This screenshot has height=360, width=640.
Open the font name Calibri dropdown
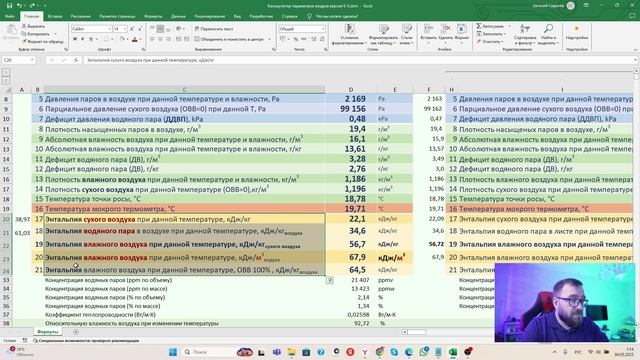tap(109, 29)
